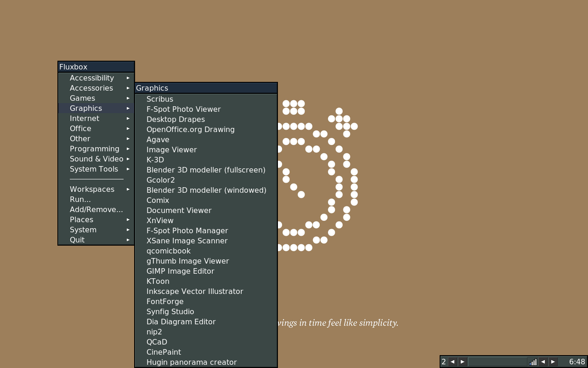Open Document Viewer

(206, 210)
